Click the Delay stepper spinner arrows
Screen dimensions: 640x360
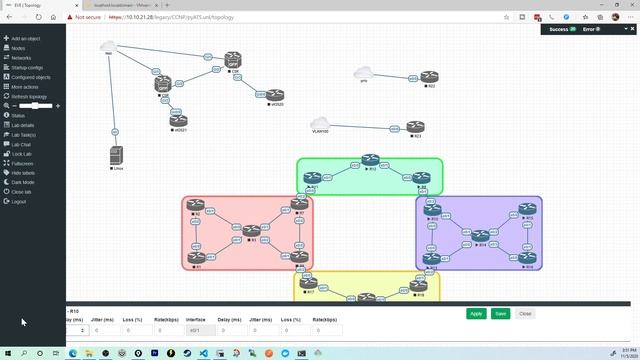82,330
